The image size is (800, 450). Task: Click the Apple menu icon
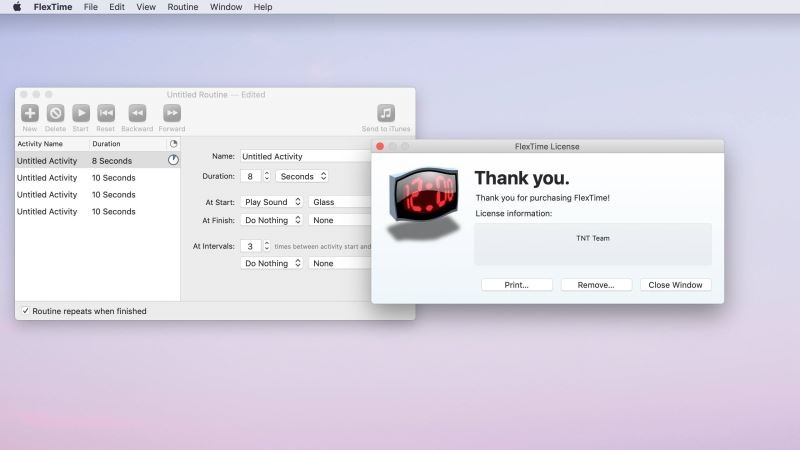click(16, 7)
